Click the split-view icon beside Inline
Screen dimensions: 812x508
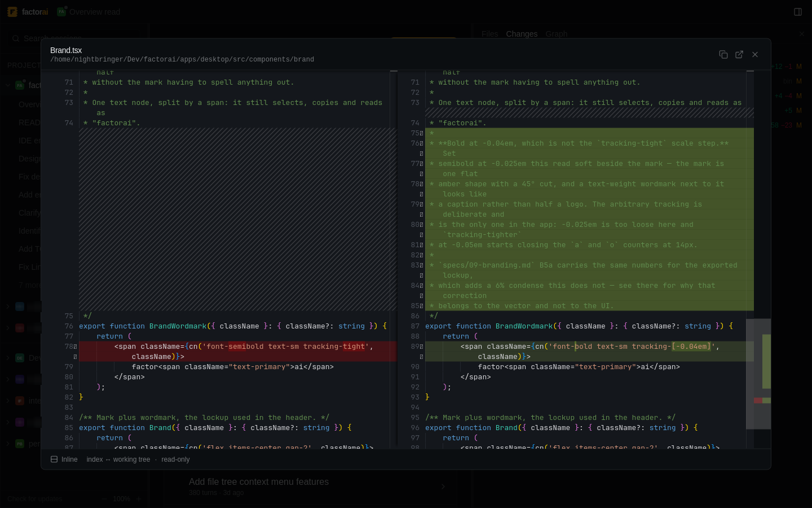54,459
